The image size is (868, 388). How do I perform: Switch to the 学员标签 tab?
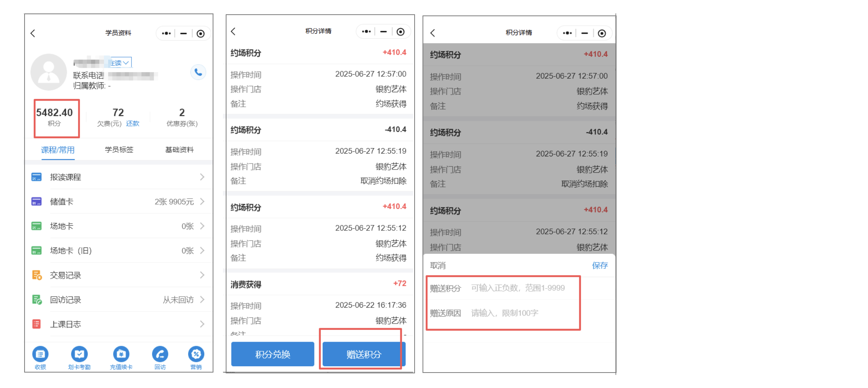pyautogui.click(x=118, y=150)
